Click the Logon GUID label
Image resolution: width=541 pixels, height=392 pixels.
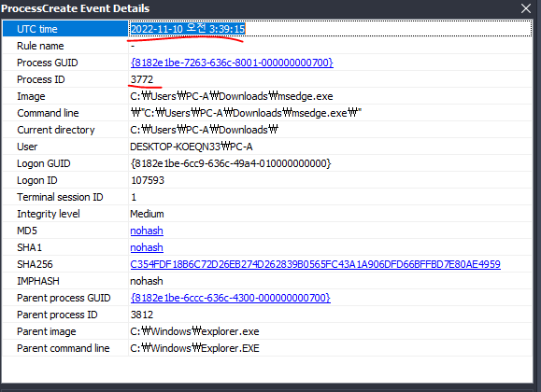click(x=44, y=163)
